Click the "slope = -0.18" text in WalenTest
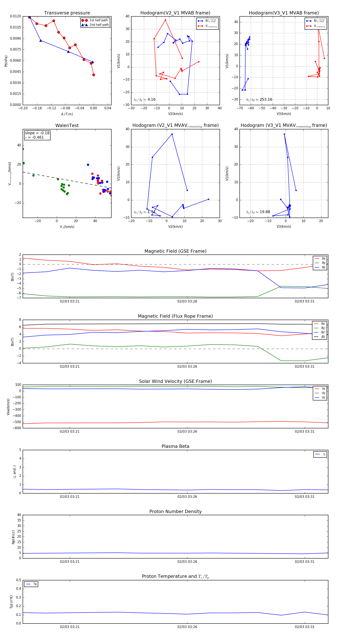 (37, 133)
